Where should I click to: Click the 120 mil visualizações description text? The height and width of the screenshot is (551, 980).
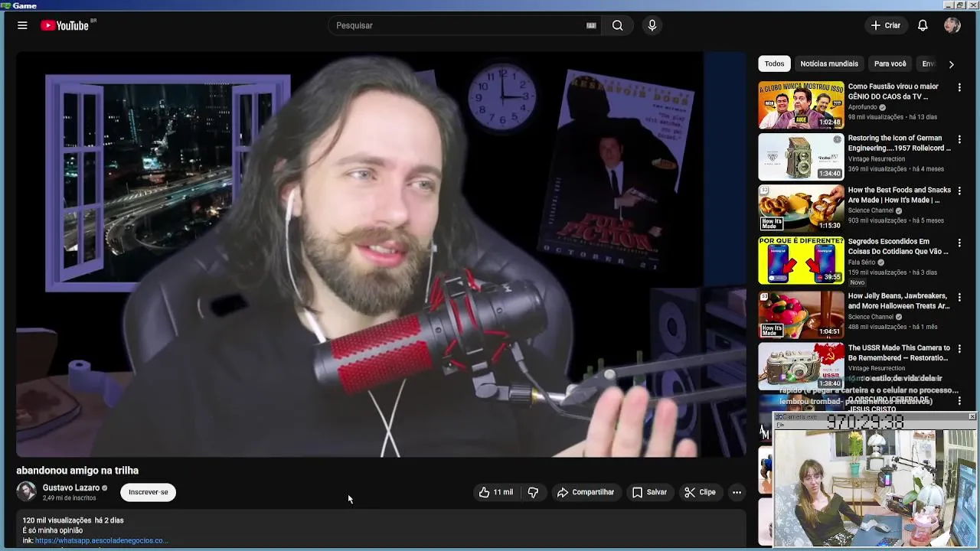(57, 520)
